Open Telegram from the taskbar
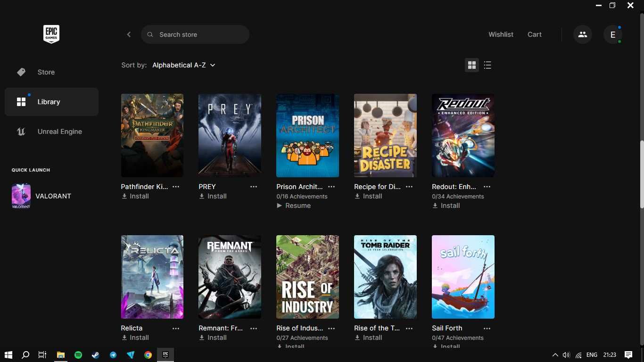 pos(113,355)
